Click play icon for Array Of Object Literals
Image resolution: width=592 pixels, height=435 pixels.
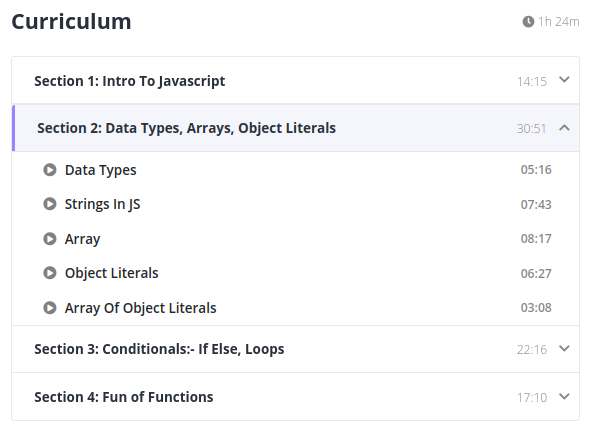(x=49, y=308)
